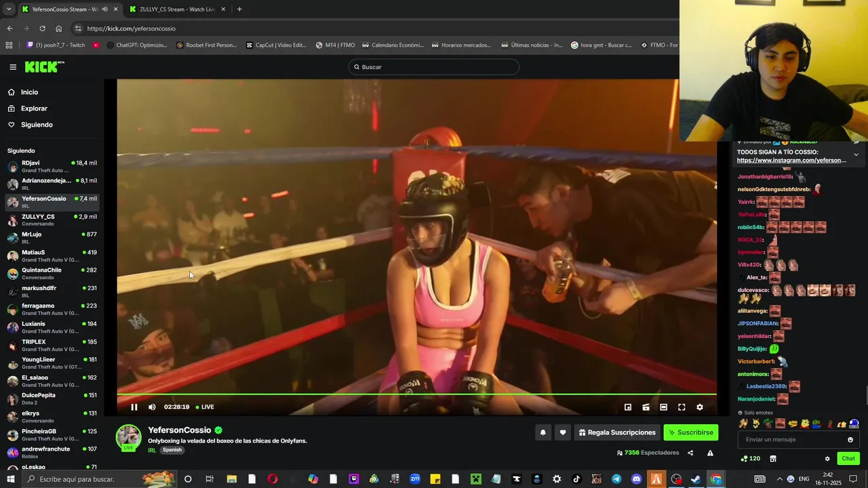Open Adrianozendeja channel in sidebar

52,184
